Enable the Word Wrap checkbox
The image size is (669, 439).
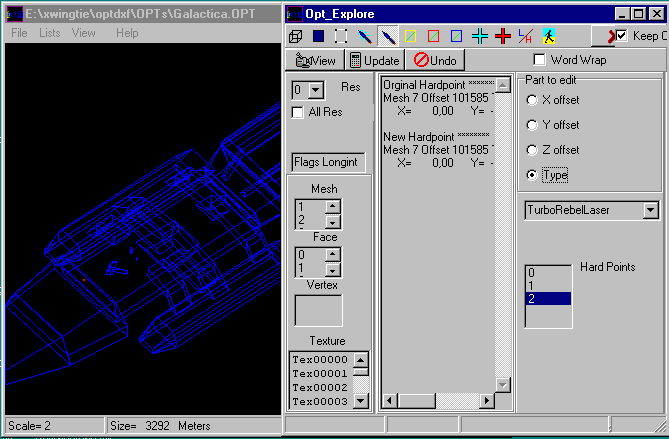[x=539, y=60]
